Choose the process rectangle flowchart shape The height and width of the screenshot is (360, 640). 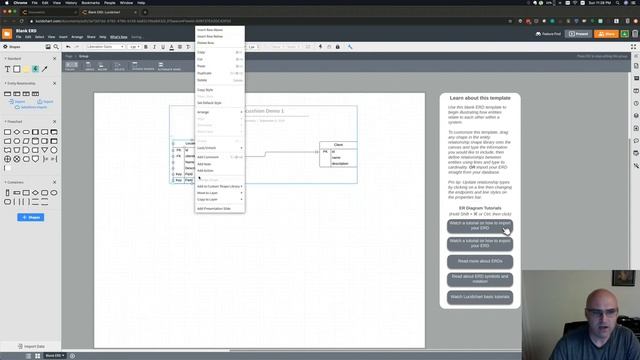point(7,132)
